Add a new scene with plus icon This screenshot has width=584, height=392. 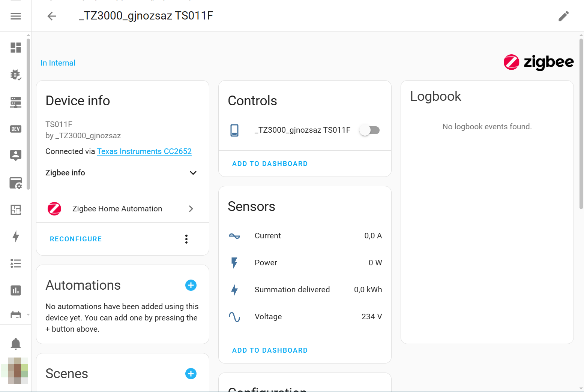click(x=191, y=374)
